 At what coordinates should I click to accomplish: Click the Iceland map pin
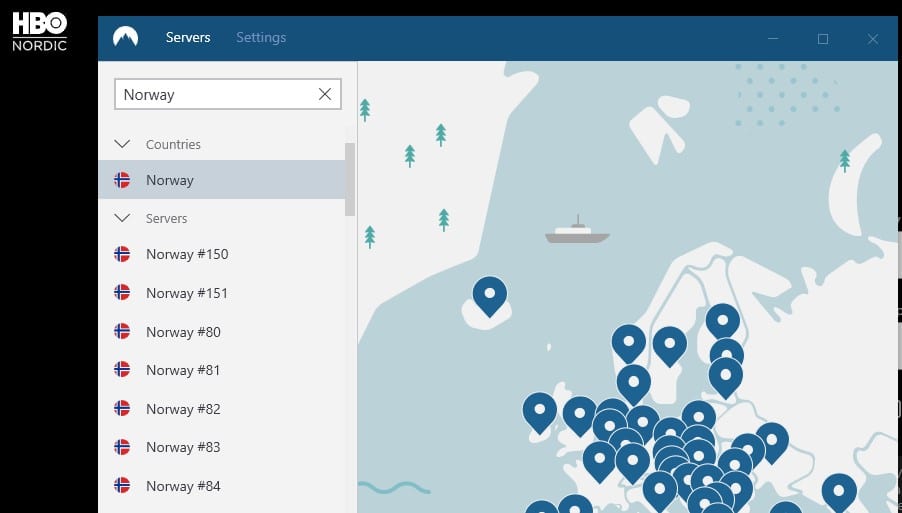[x=490, y=296]
